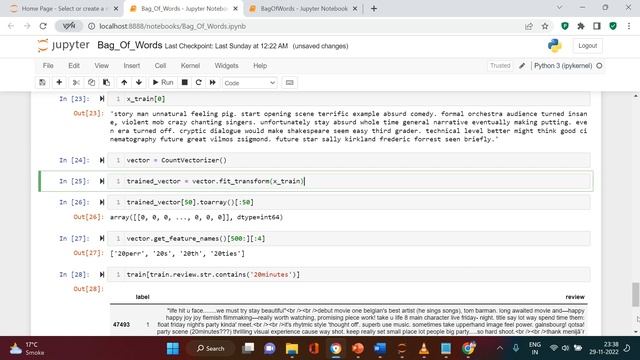Restart kernel and run all cells icon

(x=213, y=82)
